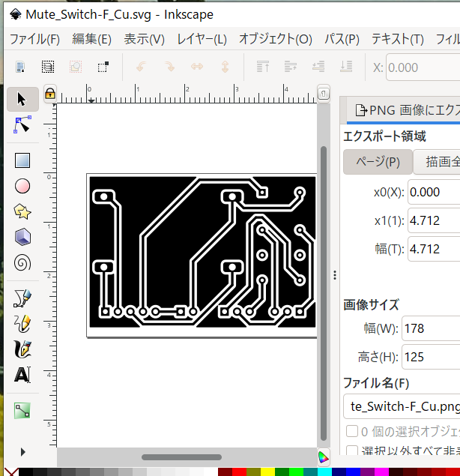460x476 pixels.
Task: Select the Selector arrow tool
Action: (x=22, y=99)
